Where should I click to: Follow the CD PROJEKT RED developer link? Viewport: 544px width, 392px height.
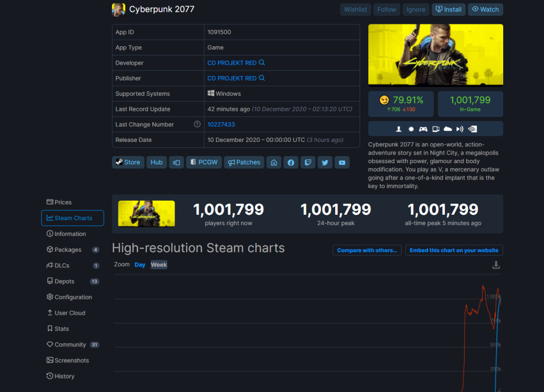tap(232, 63)
